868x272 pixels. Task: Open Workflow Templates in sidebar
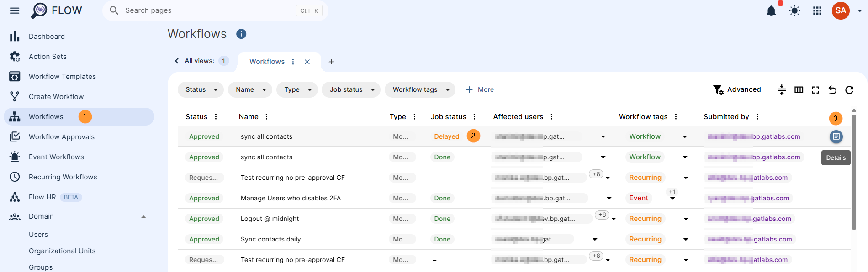62,77
